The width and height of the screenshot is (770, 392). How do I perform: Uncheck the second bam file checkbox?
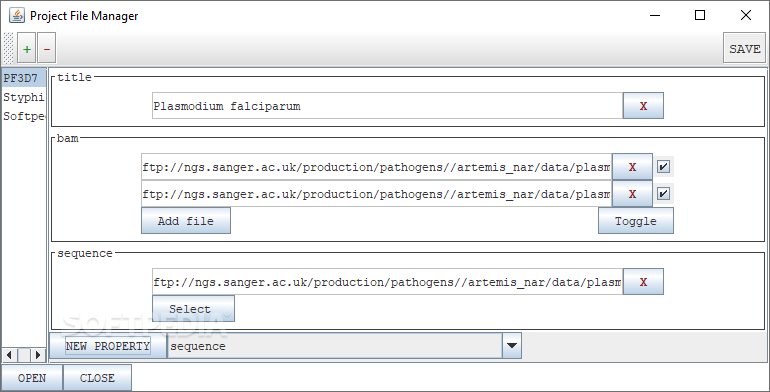tap(663, 193)
